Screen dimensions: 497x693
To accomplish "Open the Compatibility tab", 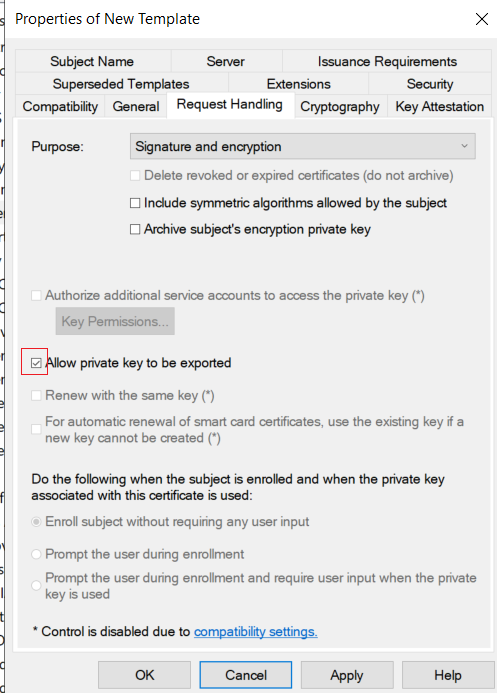I will pos(60,107).
